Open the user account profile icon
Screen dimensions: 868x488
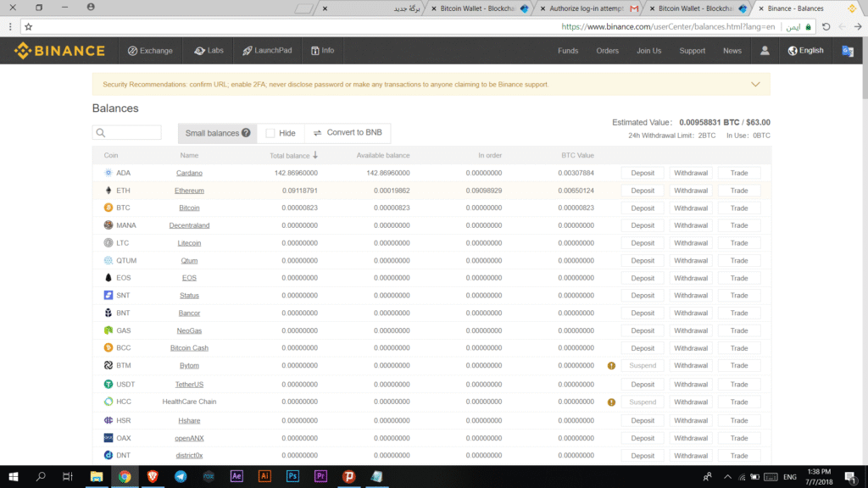pyautogui.click(x=765, y=51)
